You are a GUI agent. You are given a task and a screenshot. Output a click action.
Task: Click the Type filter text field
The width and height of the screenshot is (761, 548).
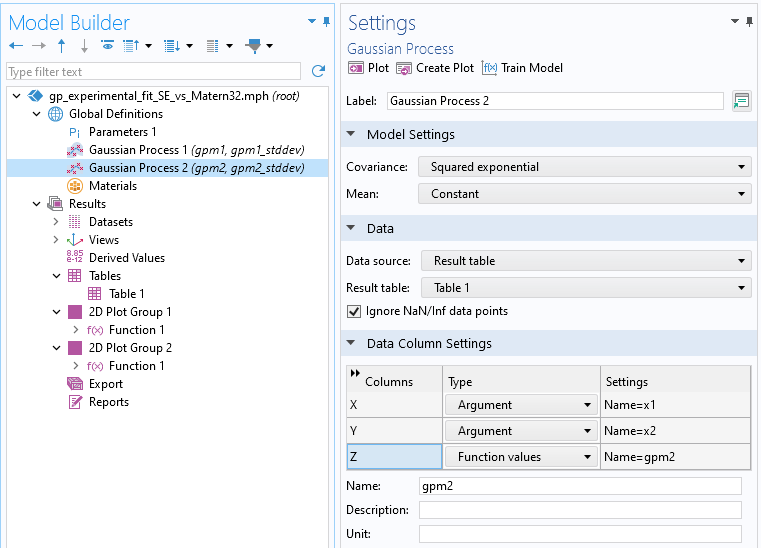point(153,72)
